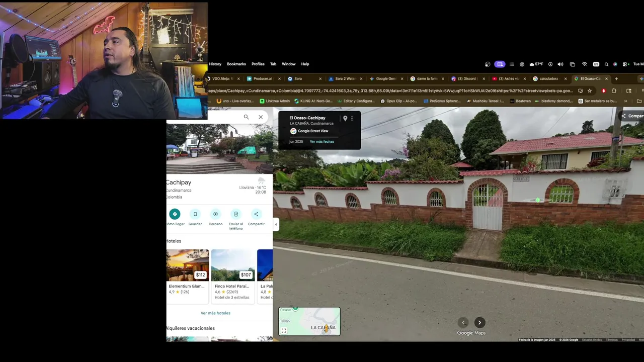The height and width of the screenshot is (362, 644).
Task: Open the Beatoven bookmark
Action: [x=520, y=101]
